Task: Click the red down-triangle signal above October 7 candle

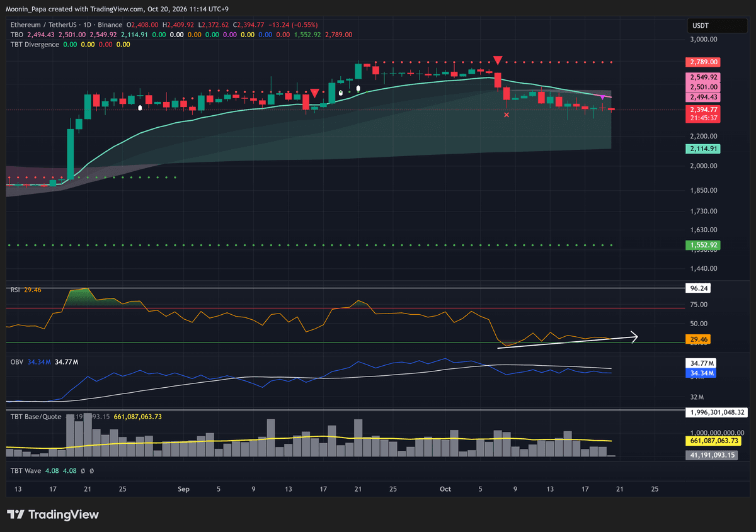Action: [x=498, y=60]
